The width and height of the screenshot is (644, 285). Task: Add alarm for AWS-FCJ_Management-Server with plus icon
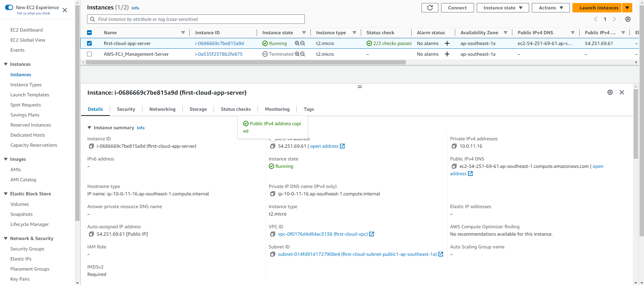coord(447,54)
